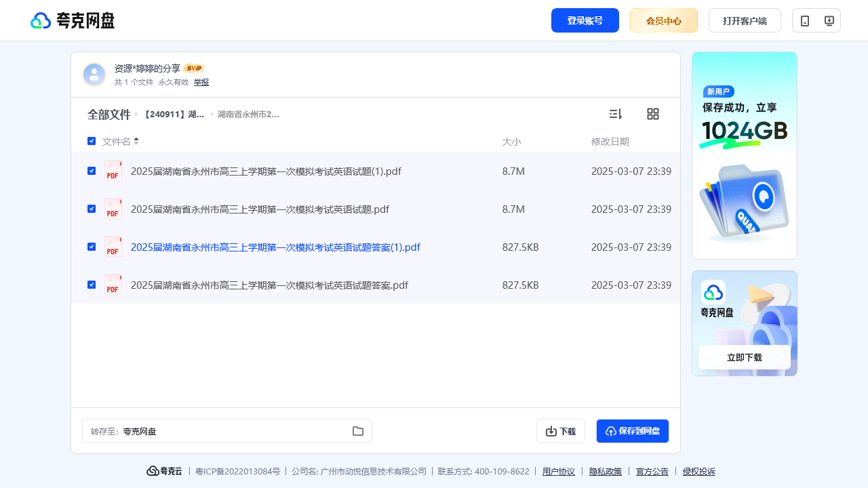Open the 会员中心 button
This screenshot has width=868, height=488.
(664, 20)
